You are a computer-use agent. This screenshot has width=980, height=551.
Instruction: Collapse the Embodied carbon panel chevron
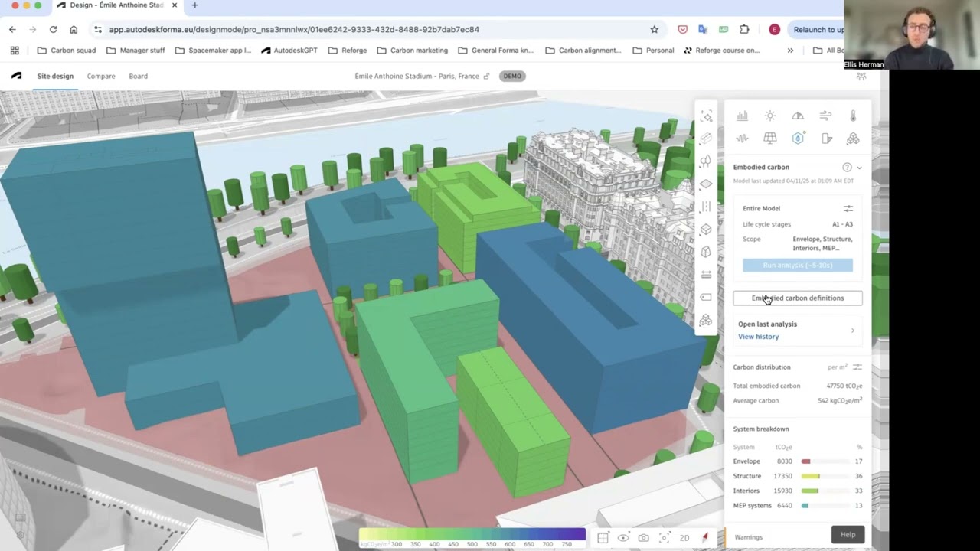(x=859, y=168)
